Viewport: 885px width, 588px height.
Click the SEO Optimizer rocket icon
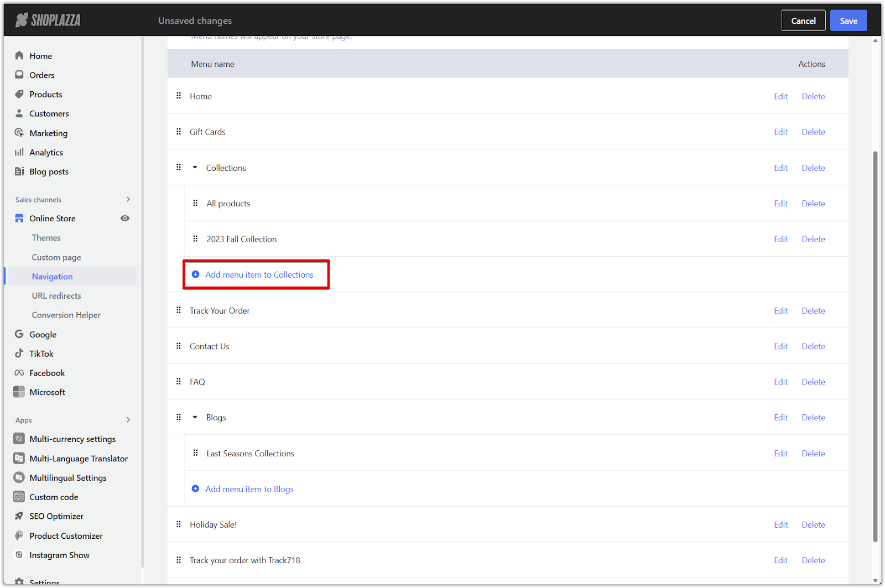19,516
